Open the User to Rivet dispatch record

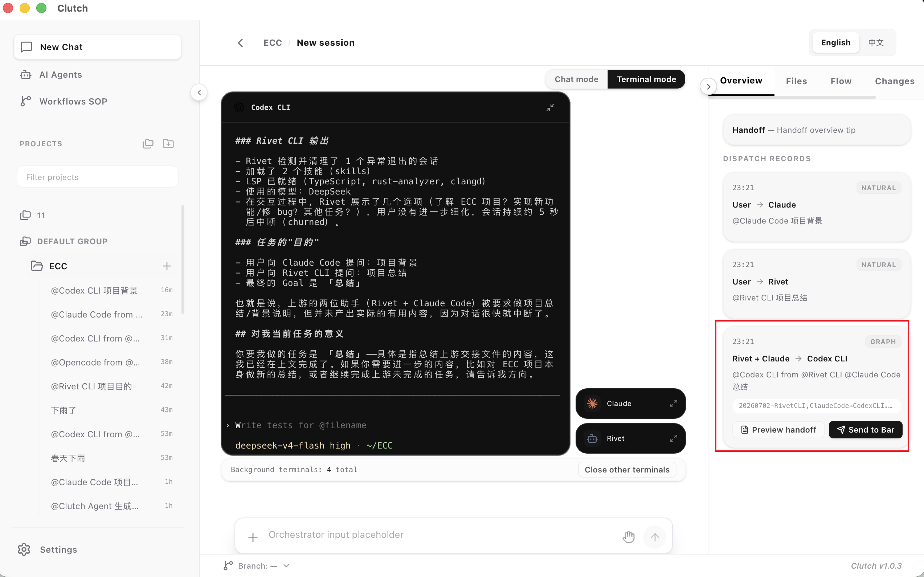[x=817, y=283]
